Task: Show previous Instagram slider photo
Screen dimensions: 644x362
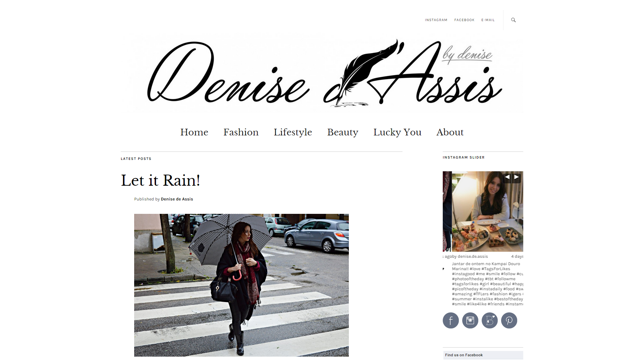Action: click(507, 177)
